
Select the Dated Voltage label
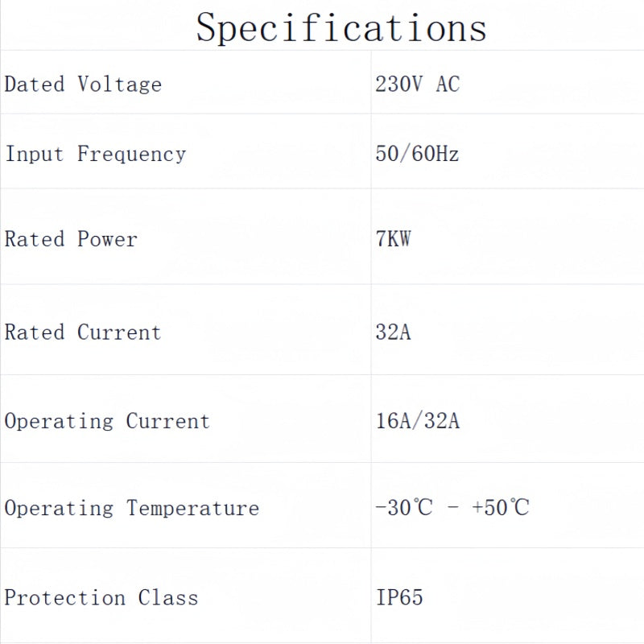point(83,85)
